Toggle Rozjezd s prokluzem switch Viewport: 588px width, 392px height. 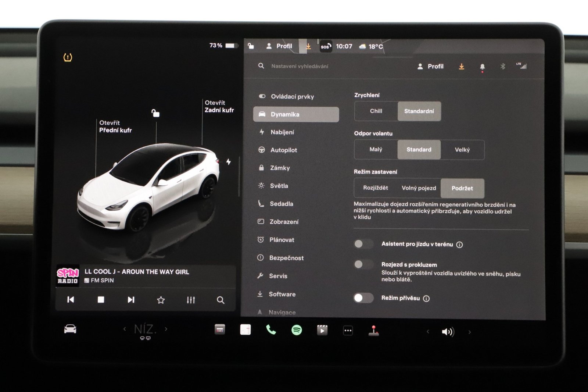coord(363,264)
